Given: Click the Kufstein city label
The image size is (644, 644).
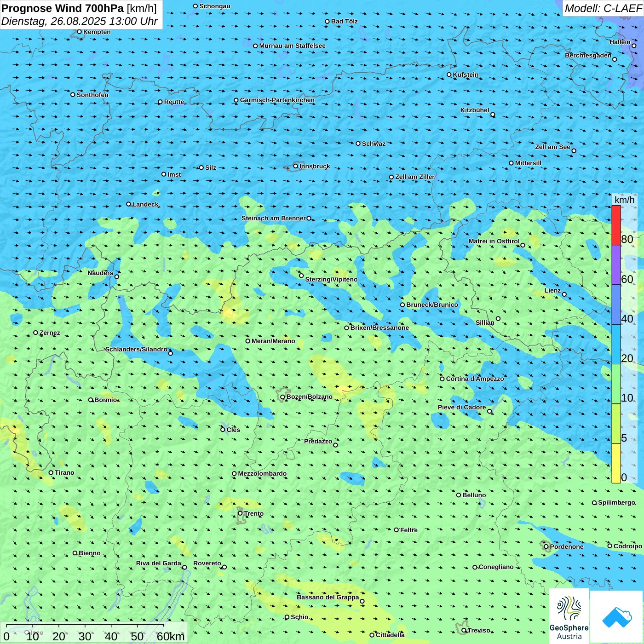Looking at the screenshot, I should pyautogui.click(x=466, y=75).
